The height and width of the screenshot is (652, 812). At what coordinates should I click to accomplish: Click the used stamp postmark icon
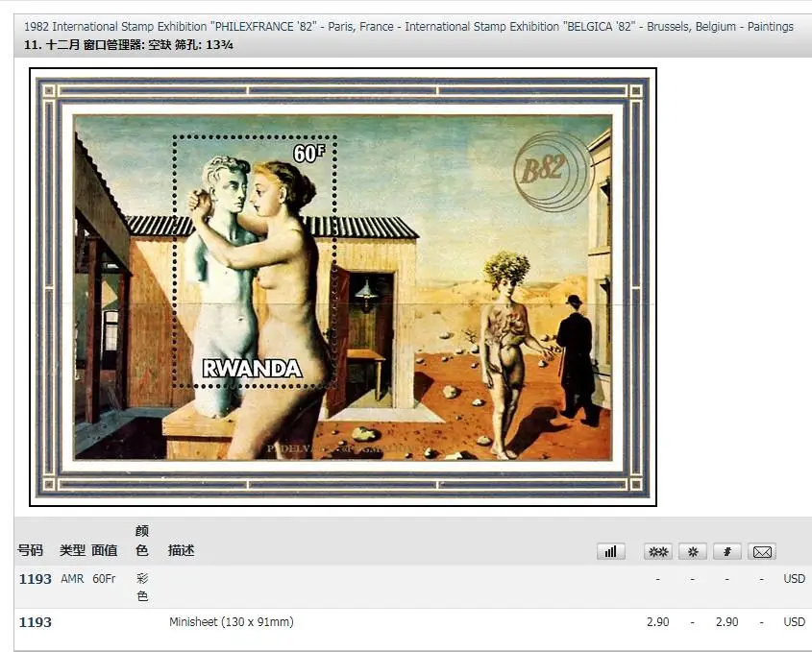727,551
